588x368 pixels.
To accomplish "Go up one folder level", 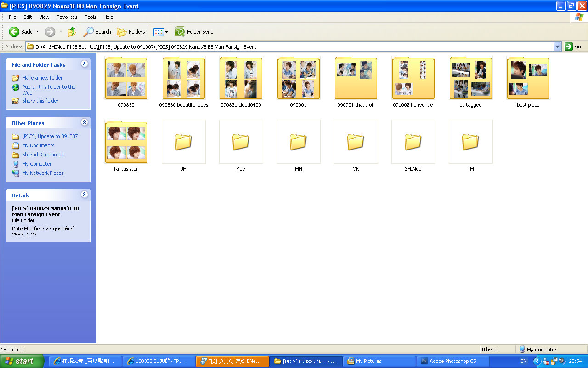I will click(x=72, y=32).
